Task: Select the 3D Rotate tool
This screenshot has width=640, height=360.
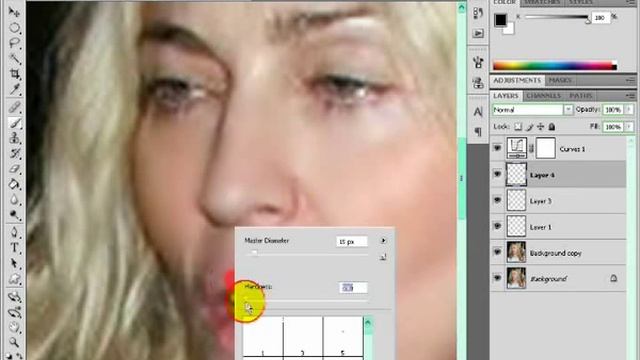Action: (x=14, y=297)
